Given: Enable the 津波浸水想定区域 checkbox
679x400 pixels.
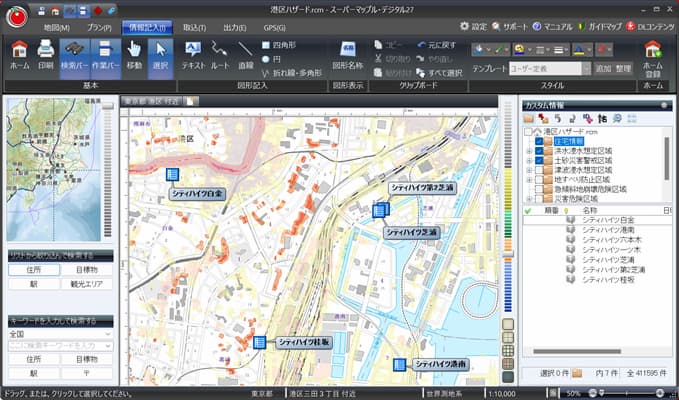Looking at the screenshot, I should click(539, 170).
